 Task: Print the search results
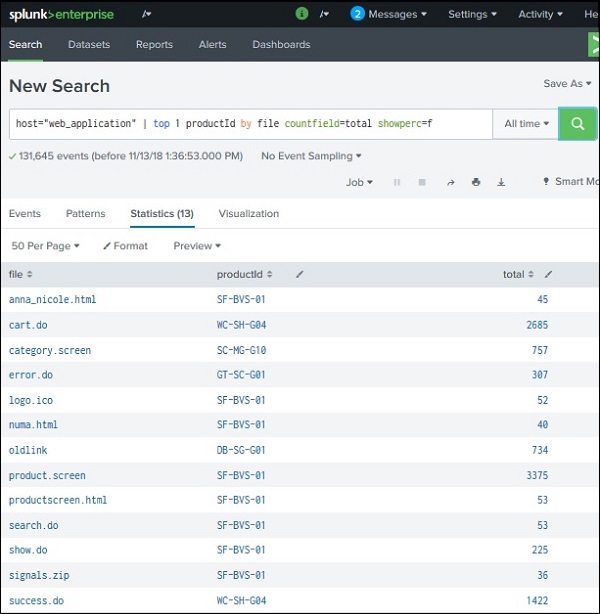476,182
